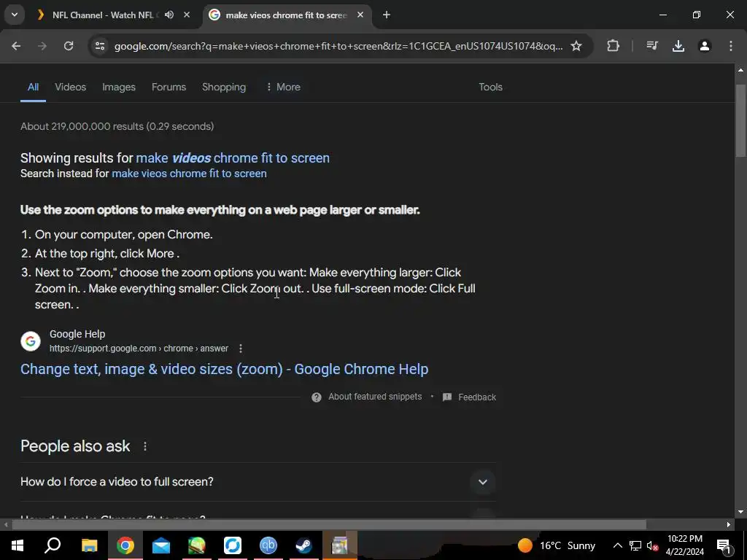Open the Chrome profile icon
This screenshot has height=560, width=747.
tap(705, 46)
